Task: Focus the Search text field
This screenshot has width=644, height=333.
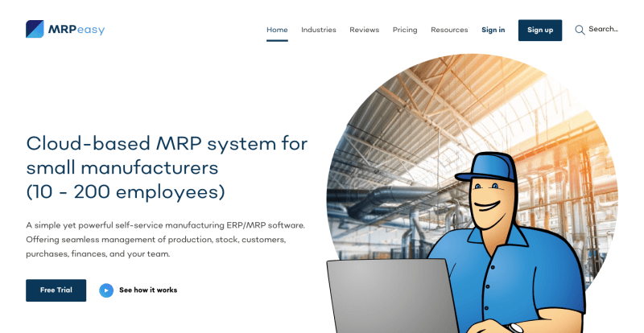Action: point(604,30)
